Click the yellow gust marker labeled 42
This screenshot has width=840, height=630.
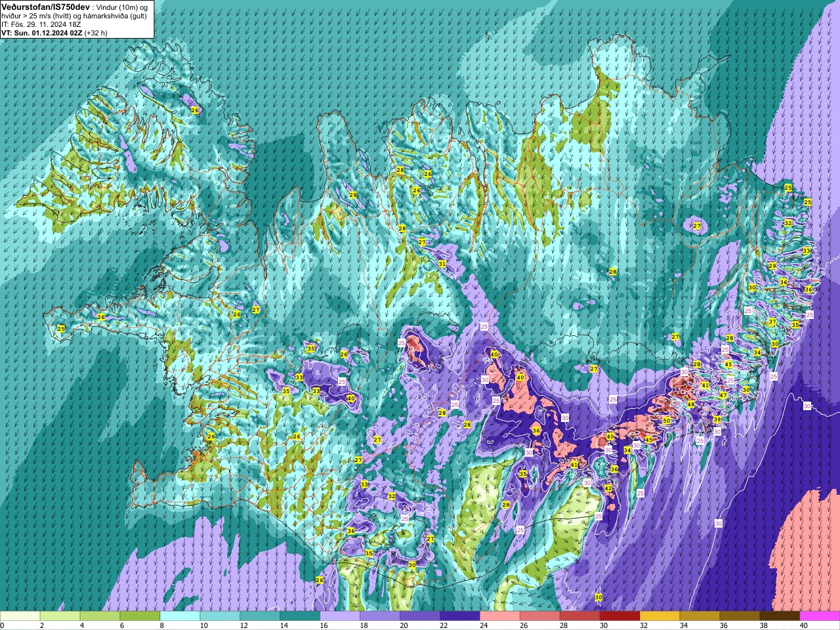click(608, 488)
